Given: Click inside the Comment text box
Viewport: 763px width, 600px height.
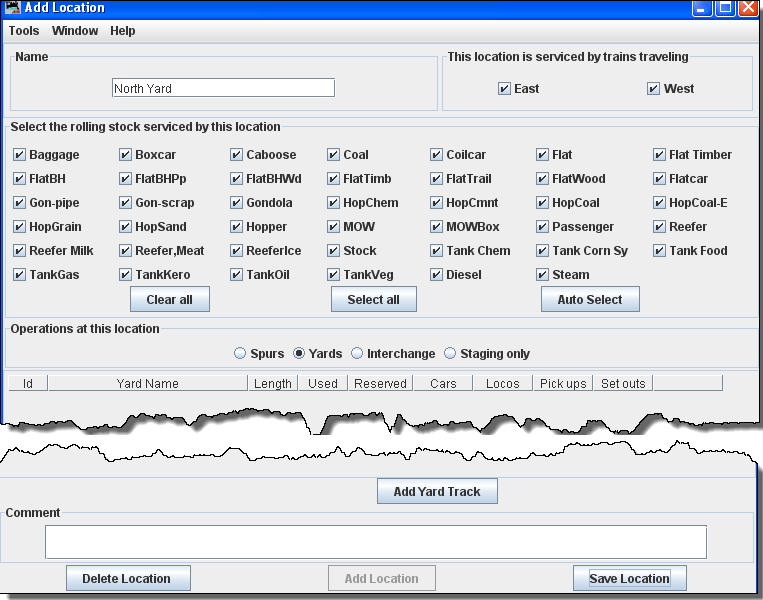Looking at the screenshot, I should point(375,542).
